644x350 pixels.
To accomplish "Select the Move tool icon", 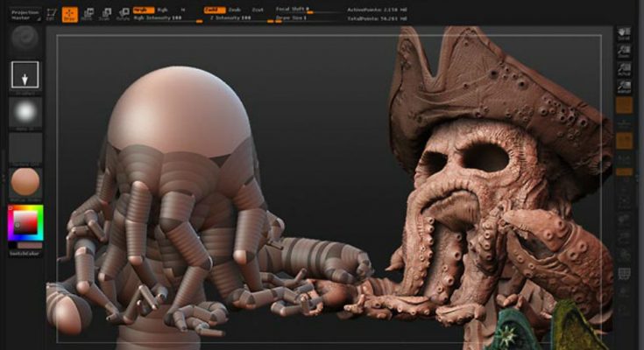I will point(87,15).
